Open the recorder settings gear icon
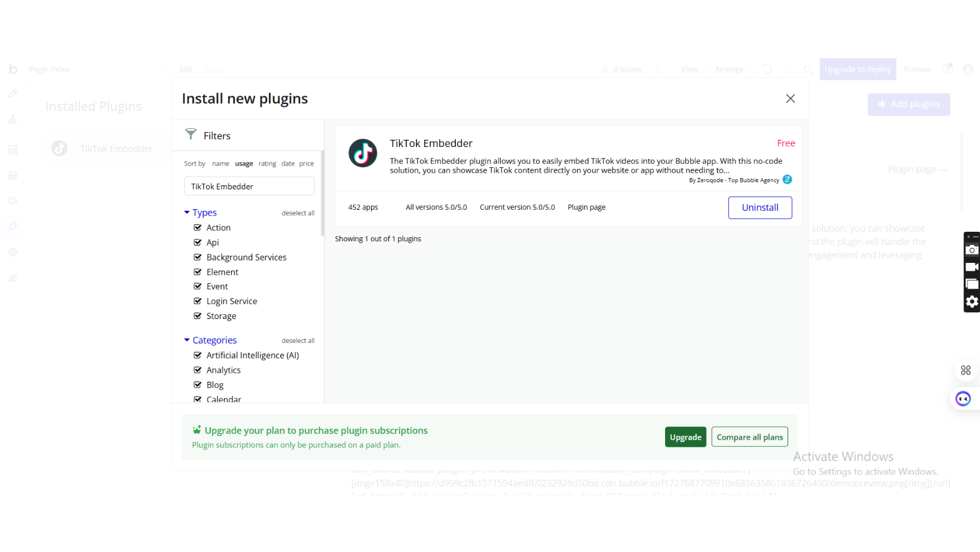This screenshot has width=980, height=552. point(972,302)
